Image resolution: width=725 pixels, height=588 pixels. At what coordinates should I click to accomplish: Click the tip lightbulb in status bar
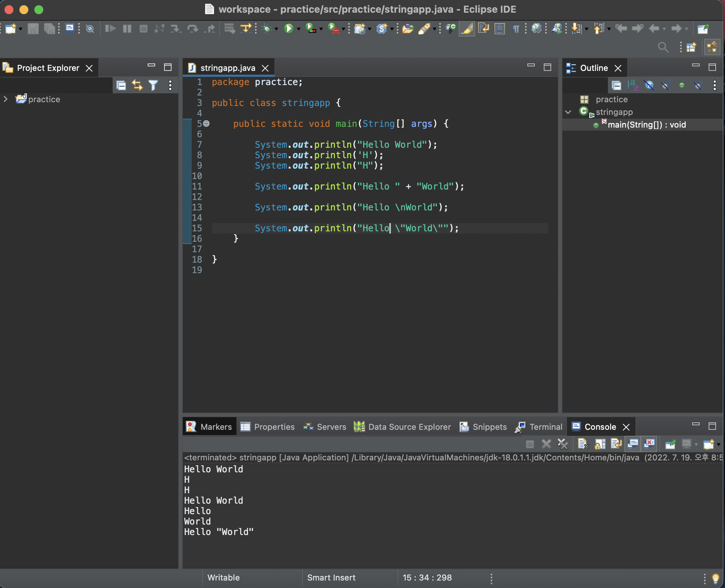(715, 578)
